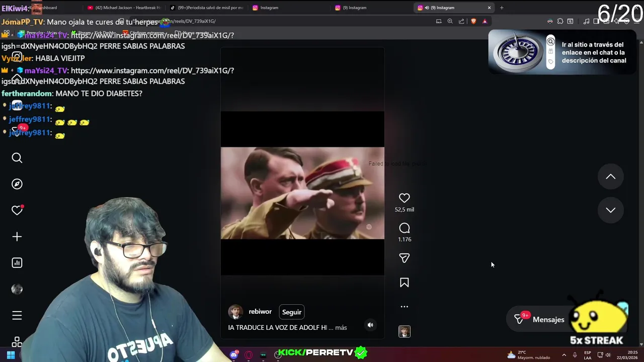
Task: Open Instagram Explore compass icon
Action: click(x=17, y=184)
